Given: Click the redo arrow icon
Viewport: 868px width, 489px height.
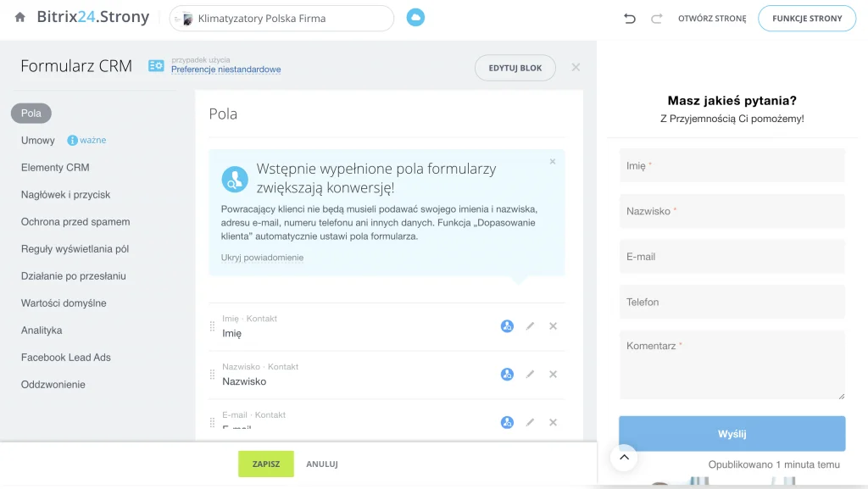Looking at the screenshot, I should click(656, 19).
